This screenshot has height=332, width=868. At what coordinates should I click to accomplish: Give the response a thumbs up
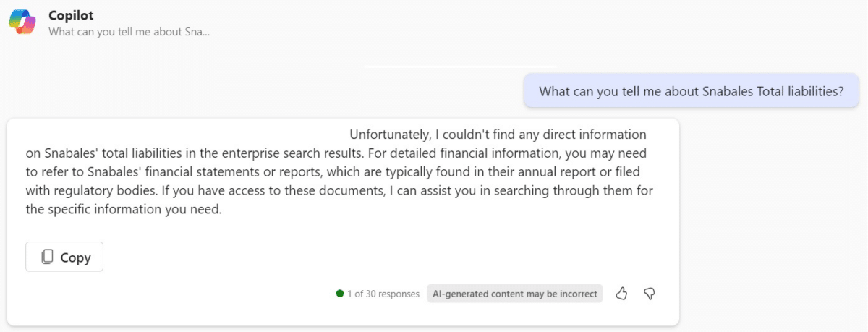click(x=621, y=294)
